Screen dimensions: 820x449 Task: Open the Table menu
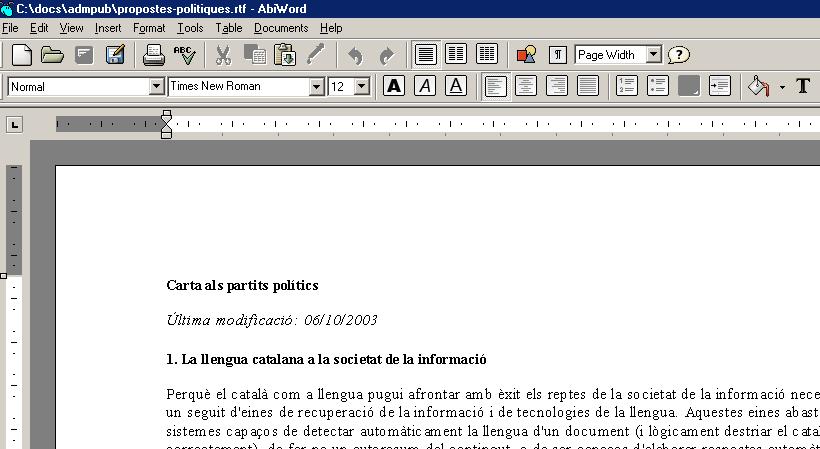point(229,28)
